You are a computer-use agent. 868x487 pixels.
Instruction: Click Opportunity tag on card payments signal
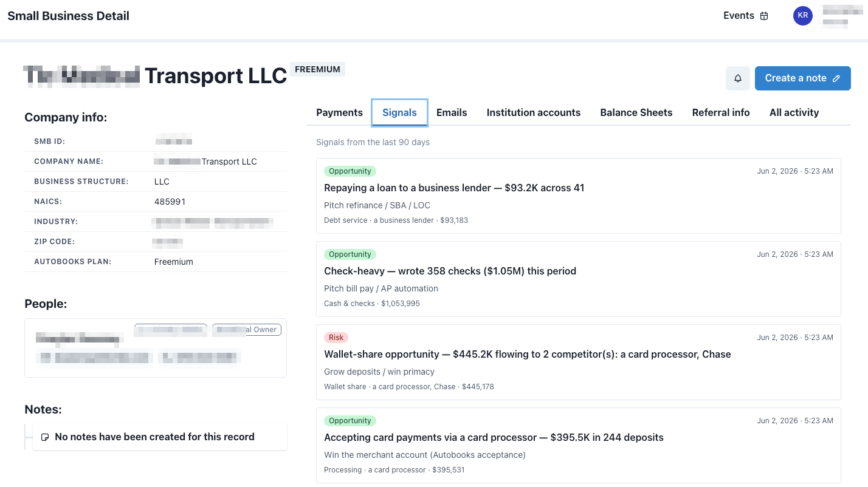point(350,421)
